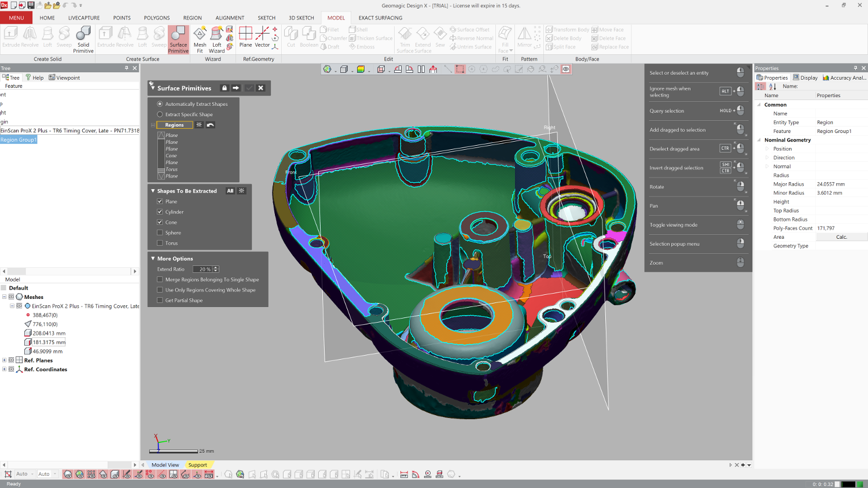Switch to the POLYGONS ribbon tab
Image resolution: width=868 pixels, height=488 pixels.
pyautogui.click(x=157, y=18)
